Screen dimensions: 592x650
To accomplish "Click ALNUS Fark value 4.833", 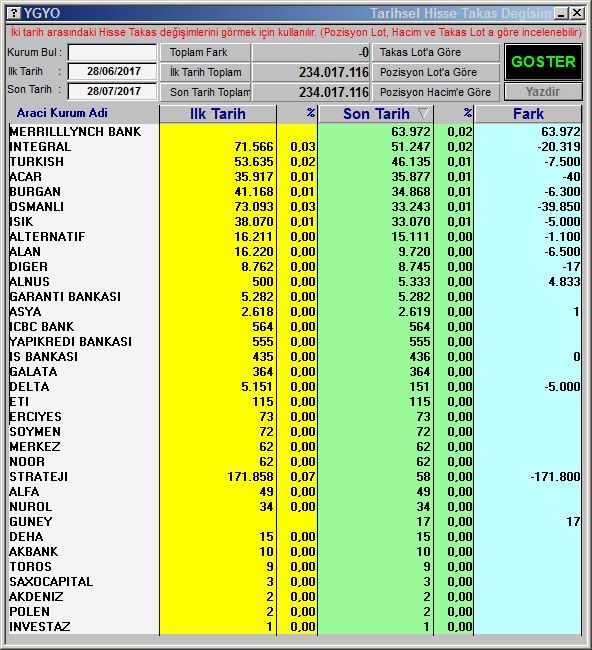I will coord(564,281).
